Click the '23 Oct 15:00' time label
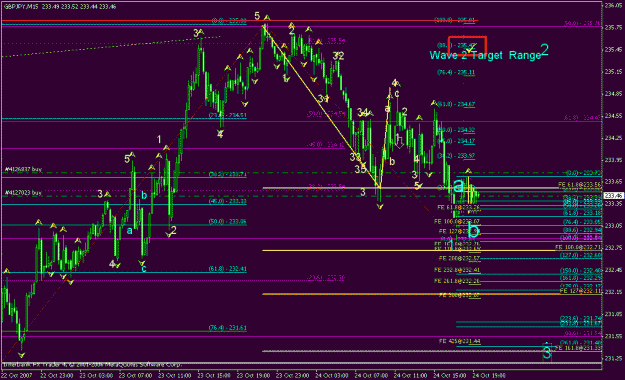The width and height of the screenshot is (625, 380). point(214,376)
